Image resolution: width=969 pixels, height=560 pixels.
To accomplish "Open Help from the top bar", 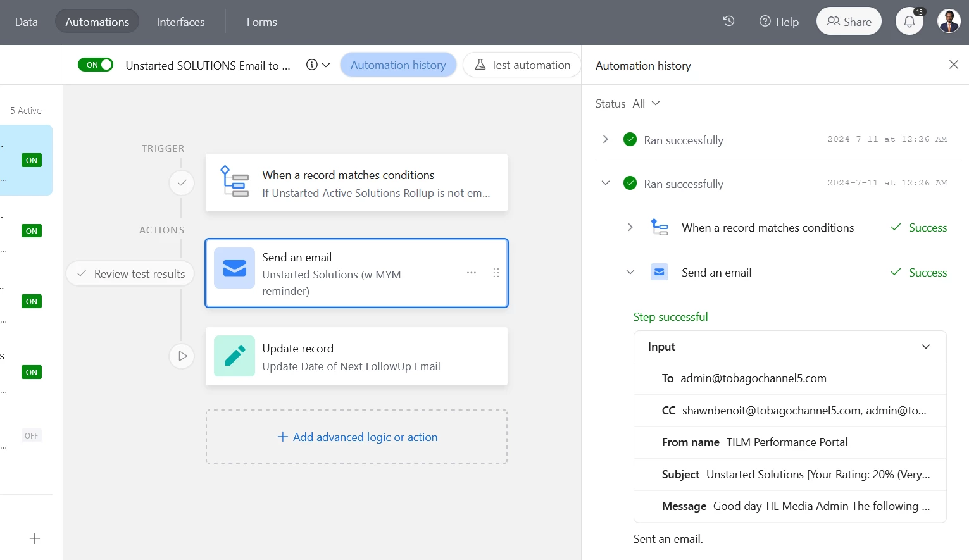I will (x=779, y=22).
